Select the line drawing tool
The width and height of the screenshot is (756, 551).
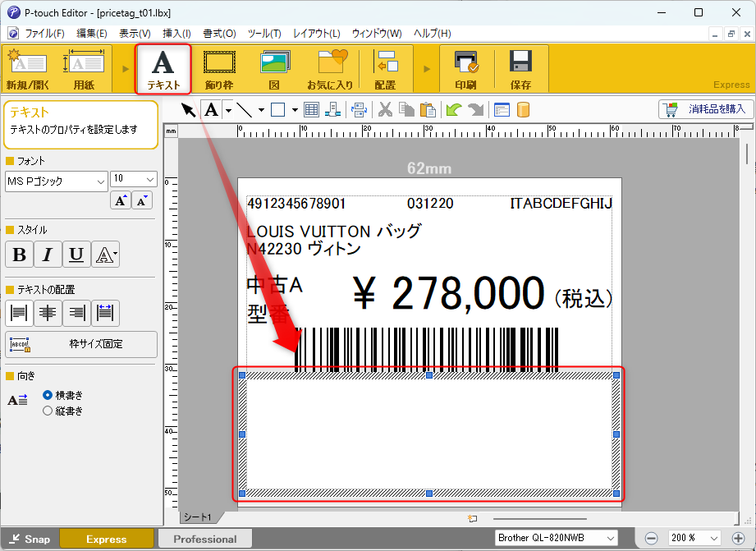(245, 110)
